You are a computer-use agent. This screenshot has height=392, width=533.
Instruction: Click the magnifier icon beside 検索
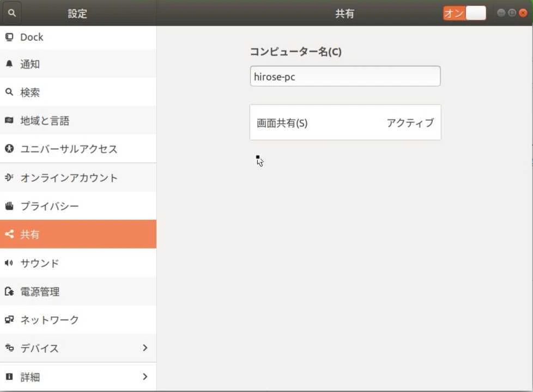click(9, 91)
